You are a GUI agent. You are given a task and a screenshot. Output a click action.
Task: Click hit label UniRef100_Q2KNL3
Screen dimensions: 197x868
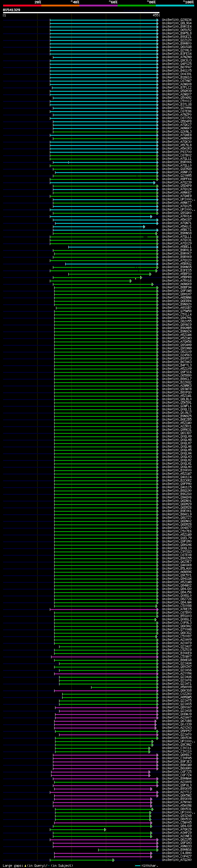(176, 131)
